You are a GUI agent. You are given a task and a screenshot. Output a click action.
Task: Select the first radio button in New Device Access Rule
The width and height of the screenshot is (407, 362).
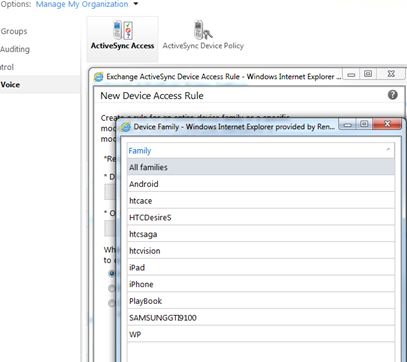(112, 273)
